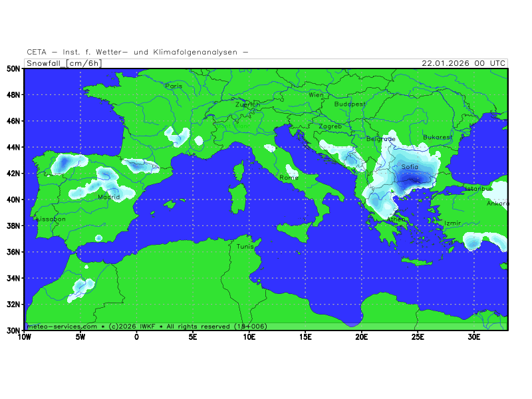Image resolution: width=532 pixels, height=399 pixels.
Task: Click the Paris city label
Action: pyautogui.click(x=174, y=86)
